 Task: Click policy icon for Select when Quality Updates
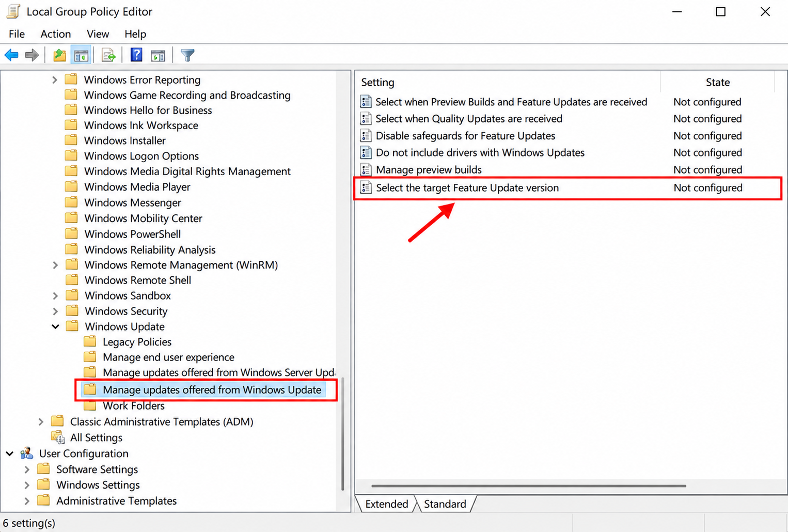point(366,119)
